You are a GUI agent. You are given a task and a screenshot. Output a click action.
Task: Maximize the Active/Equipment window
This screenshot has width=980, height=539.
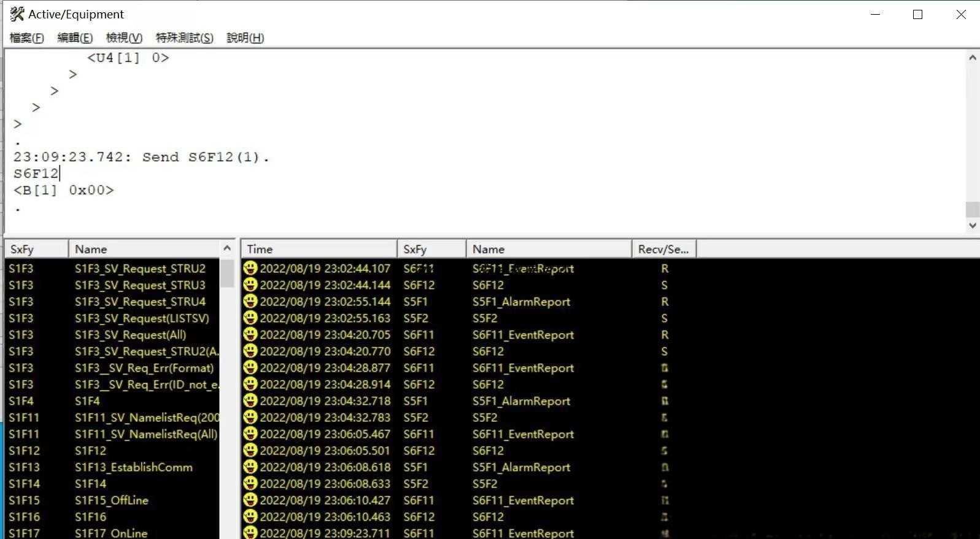917,14
